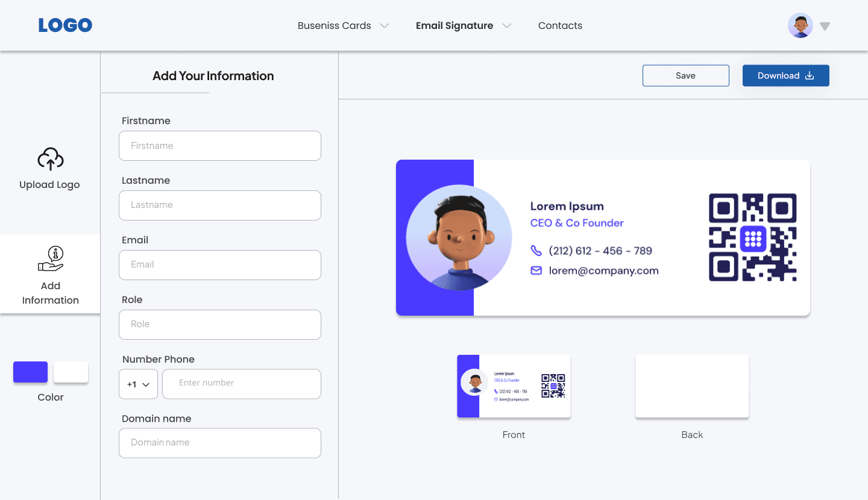This screenshot has height=500, width=868.
Task: Click the user avatar in header
Action: pos(800,26)
